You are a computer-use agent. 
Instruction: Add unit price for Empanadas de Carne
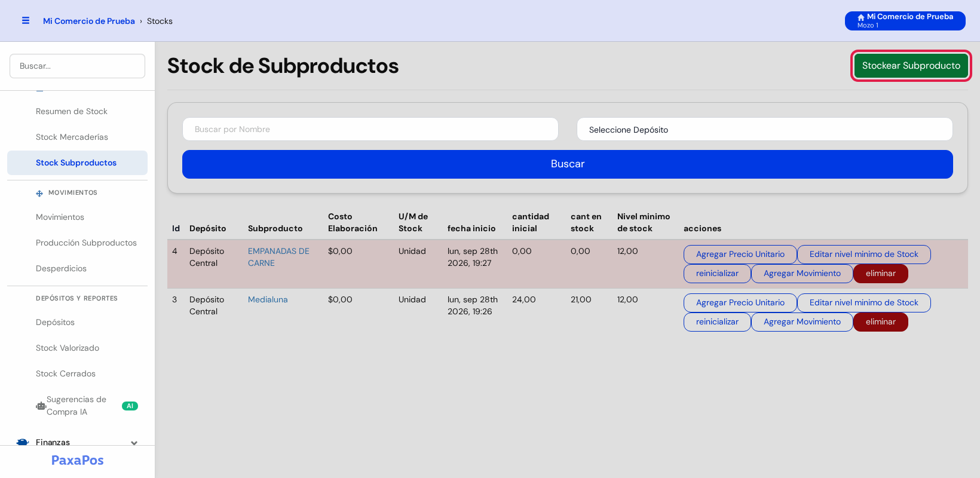pos(740,255)
